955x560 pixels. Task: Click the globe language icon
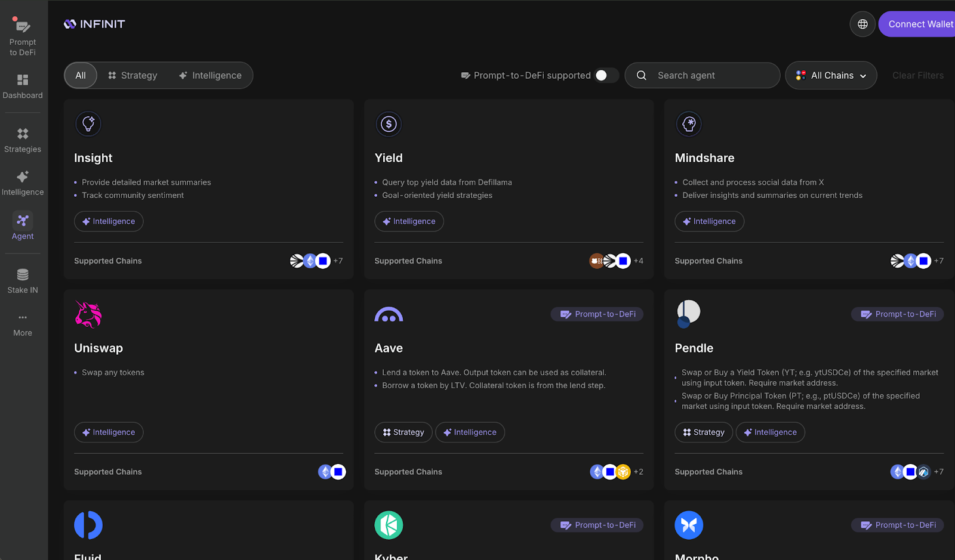coord(862,24)
